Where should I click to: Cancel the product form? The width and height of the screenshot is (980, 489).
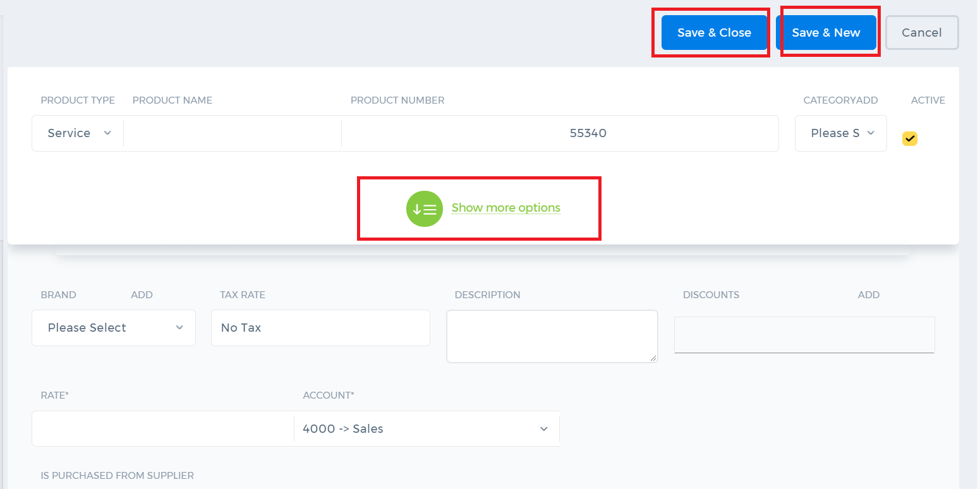(x=922, y=33)
